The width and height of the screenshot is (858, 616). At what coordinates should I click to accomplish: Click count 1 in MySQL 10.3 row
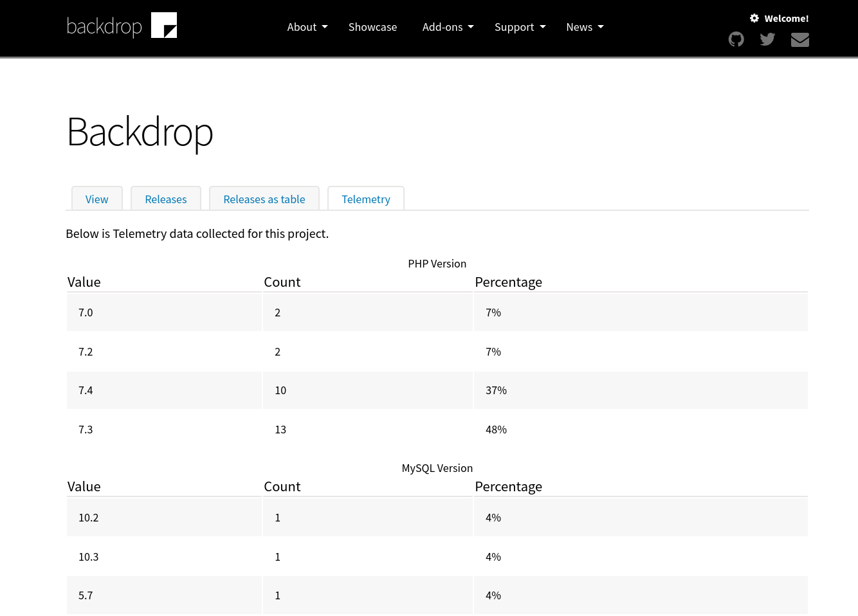click(368, 557)
